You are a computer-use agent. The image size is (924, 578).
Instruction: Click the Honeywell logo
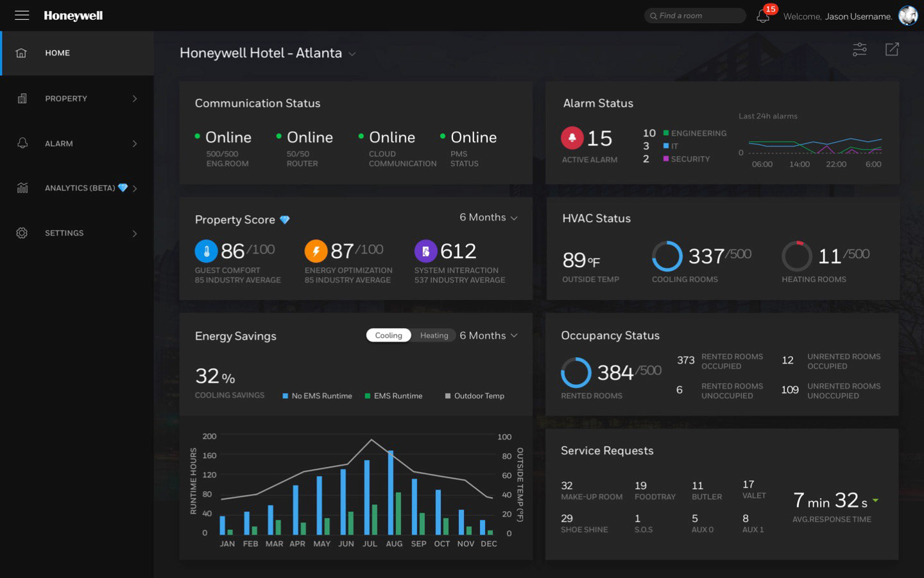tap(73, 15)
